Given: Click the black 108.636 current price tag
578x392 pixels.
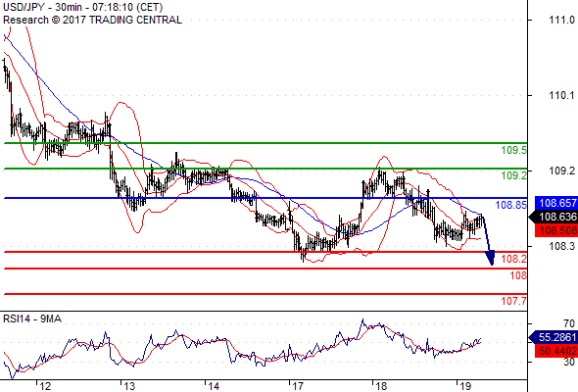Looking at the screenshot, I should [554, 217].
